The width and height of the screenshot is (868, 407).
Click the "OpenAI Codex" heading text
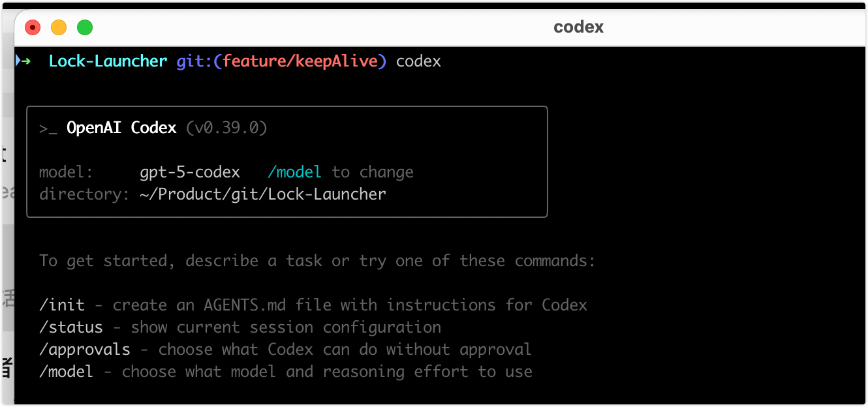click(x=121, y=128)
